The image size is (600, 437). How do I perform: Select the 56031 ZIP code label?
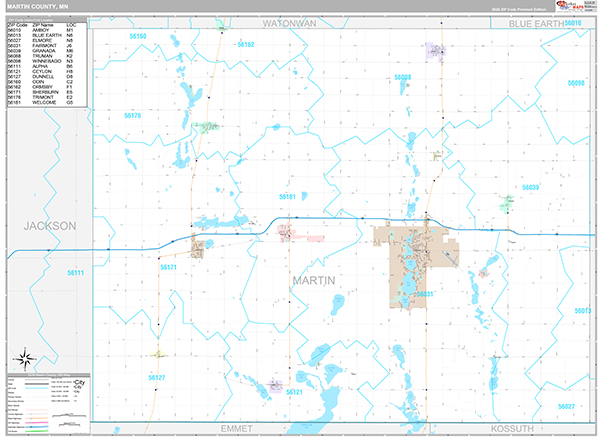click(x=423, y=294)
